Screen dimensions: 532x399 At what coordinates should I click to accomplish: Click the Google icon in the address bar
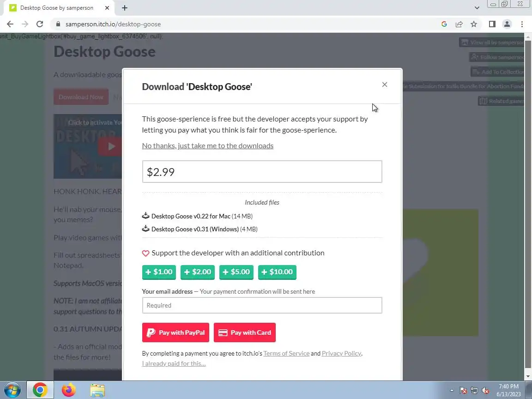[444, 24]
